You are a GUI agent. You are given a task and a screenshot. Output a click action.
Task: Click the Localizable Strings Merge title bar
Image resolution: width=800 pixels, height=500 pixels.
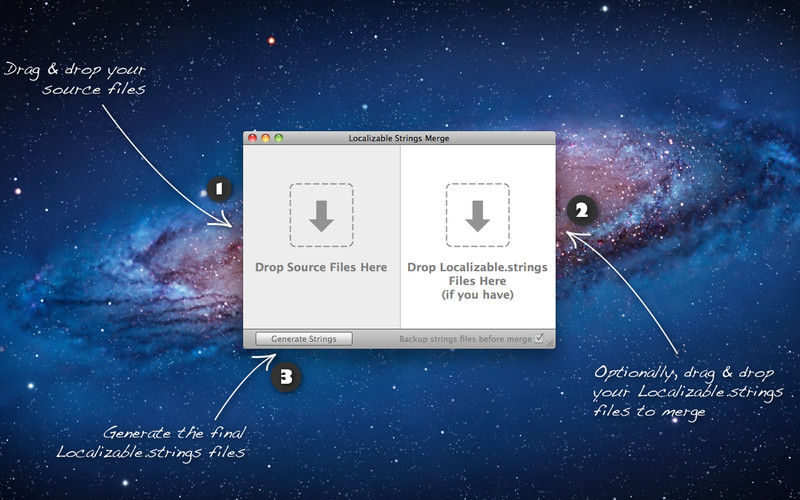coord(400,138)
